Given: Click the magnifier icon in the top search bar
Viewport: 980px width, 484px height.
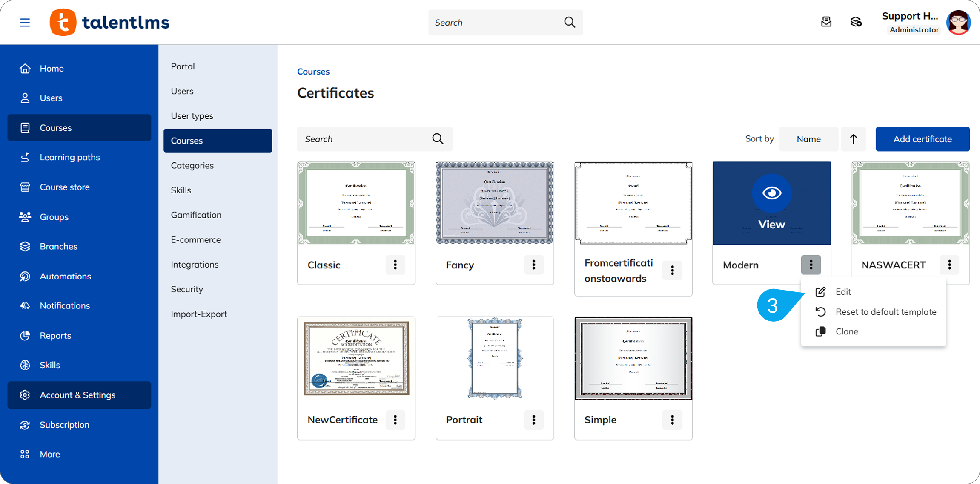Looking at the screenshot, I should 569,22.
